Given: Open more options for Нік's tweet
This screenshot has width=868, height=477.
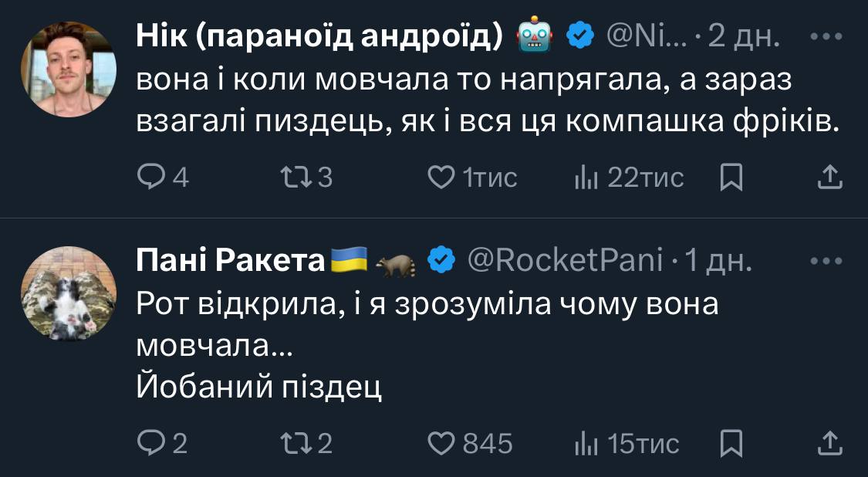Looking at the screenshot, I should tap(828, 35).
